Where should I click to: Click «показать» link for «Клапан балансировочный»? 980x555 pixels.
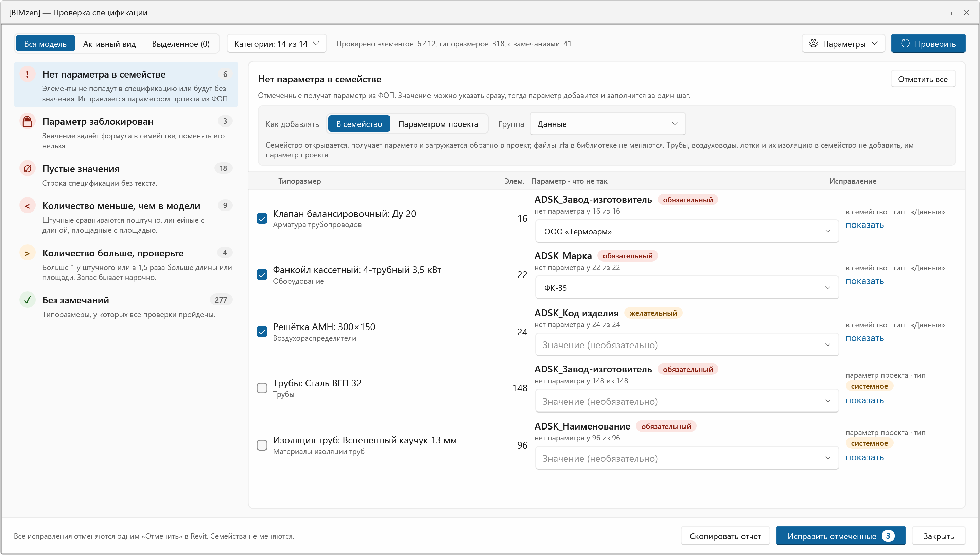tap(864, 225)
